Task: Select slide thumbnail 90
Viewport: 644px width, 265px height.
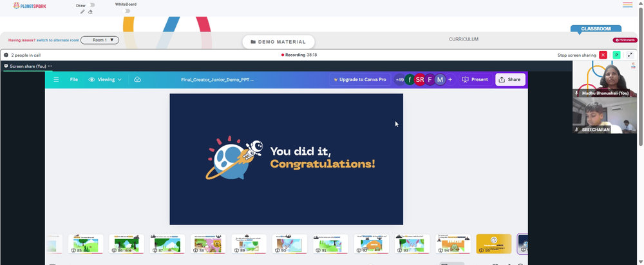Action: (290, 244)
